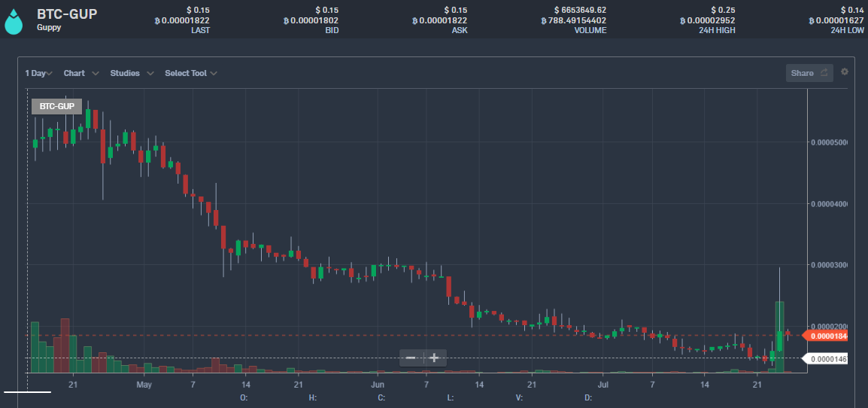Zoom in the chart with plus button

[434, 358]
